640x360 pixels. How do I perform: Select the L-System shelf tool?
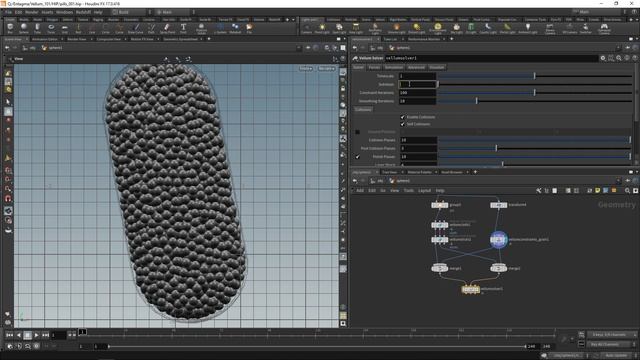tap(220, 28)
